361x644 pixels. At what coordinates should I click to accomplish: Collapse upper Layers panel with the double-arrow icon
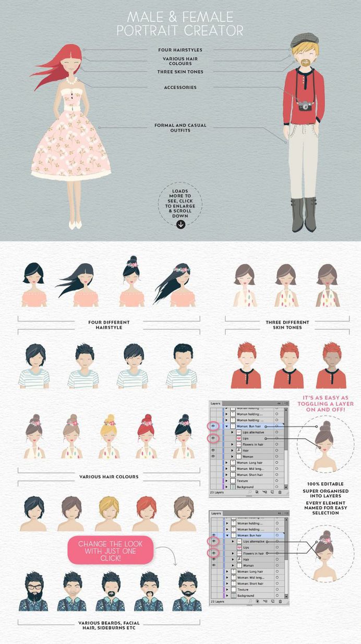click(279, 404)
